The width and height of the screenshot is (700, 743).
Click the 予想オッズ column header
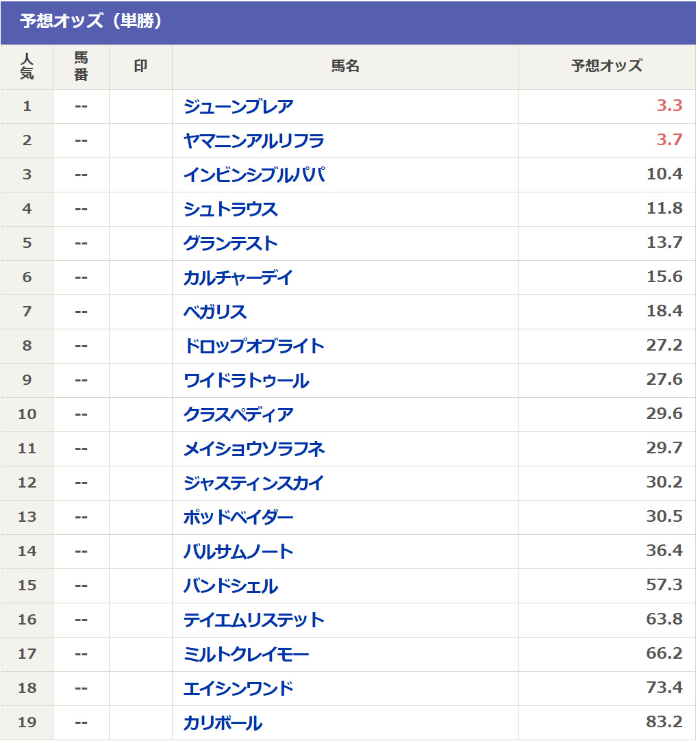pyautogui.click(x=607, y=66)
